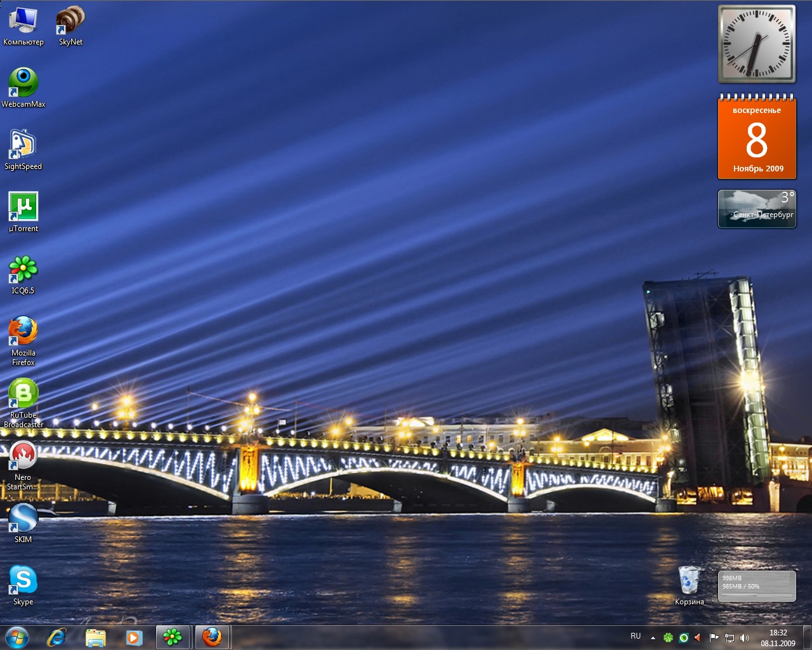The height and width of the screenshot is (650, 812).
Task: Show hidden tray icons arrow
Action: [653, 638]
